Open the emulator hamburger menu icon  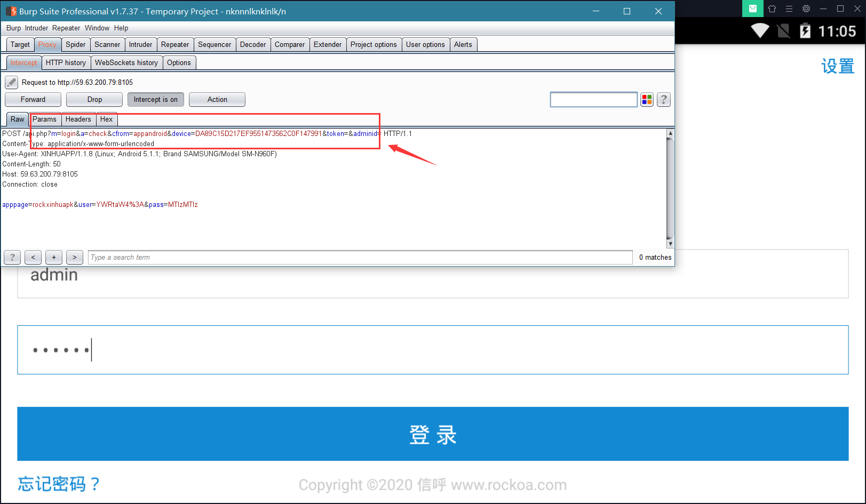(789, 9)
